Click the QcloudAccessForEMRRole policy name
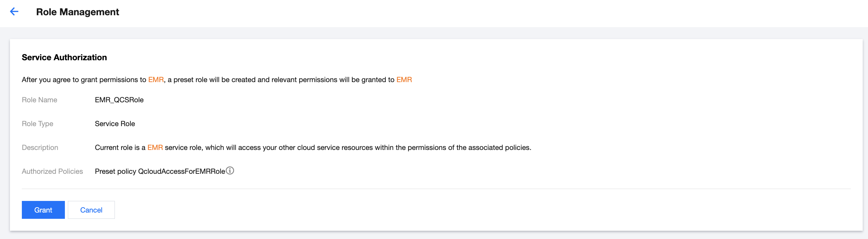Image resolution: width=868 pixels, height=239 pixels. (182, 171)
